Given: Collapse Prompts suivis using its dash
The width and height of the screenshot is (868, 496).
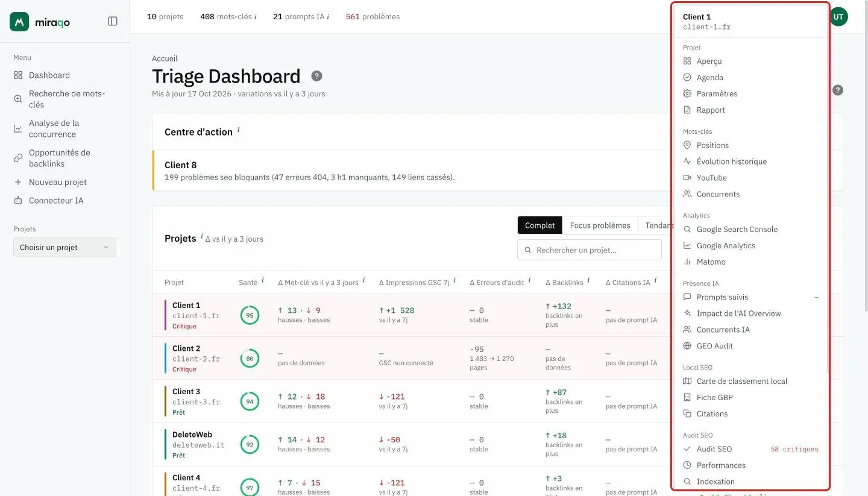Looking at the screenshot, I should click(x=817, y=297).
